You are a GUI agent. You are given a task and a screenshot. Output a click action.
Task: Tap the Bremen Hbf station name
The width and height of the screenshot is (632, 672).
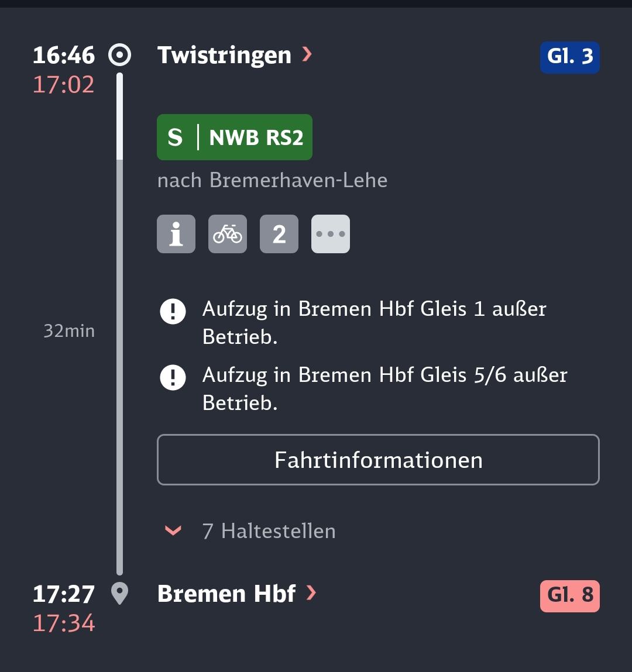[x=226, y=594]
